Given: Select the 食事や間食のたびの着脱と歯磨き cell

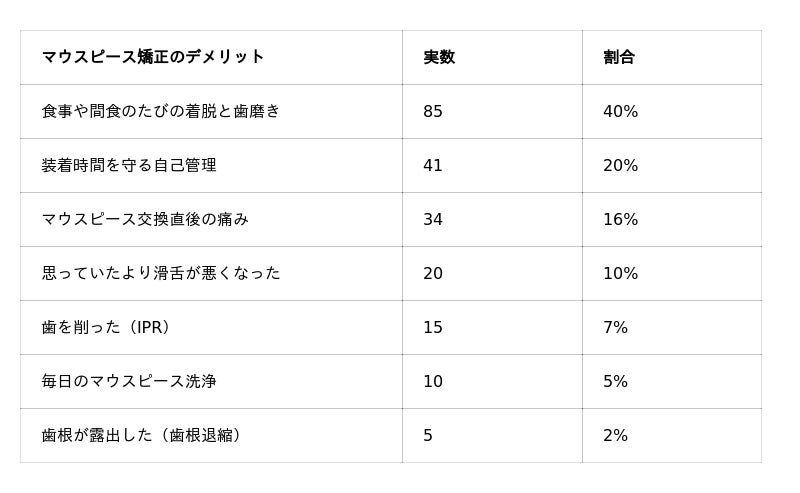Looking at the screenshot, I should pyautogui.click(x=161, y=111).
